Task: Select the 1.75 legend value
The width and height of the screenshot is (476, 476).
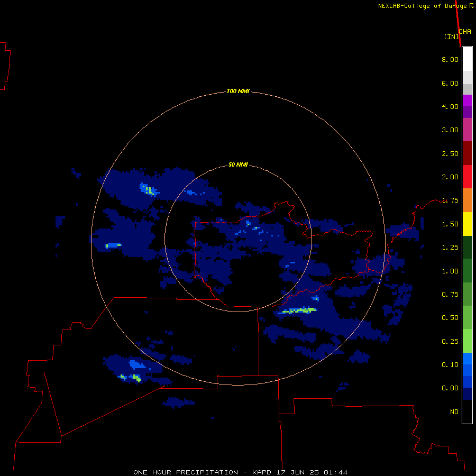Action: point(450,200)
